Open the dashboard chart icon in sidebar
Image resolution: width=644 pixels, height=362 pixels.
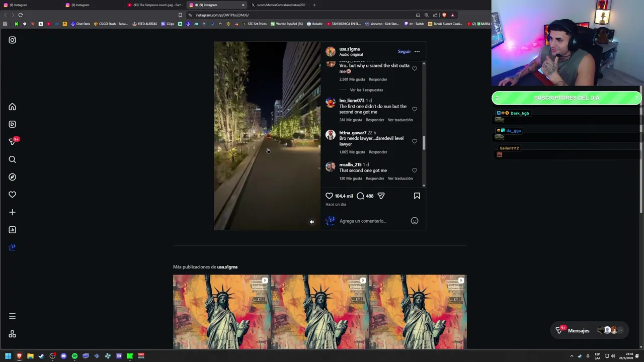12,230
